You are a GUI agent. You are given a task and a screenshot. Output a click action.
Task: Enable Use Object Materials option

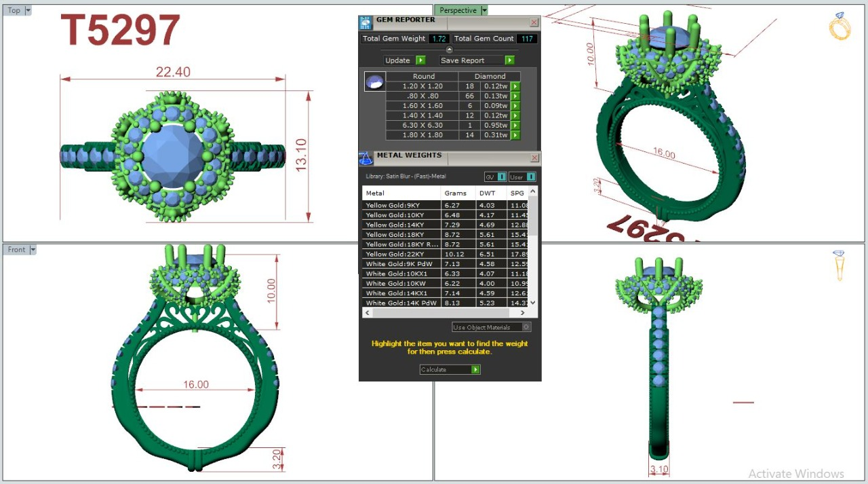[526, 327]
